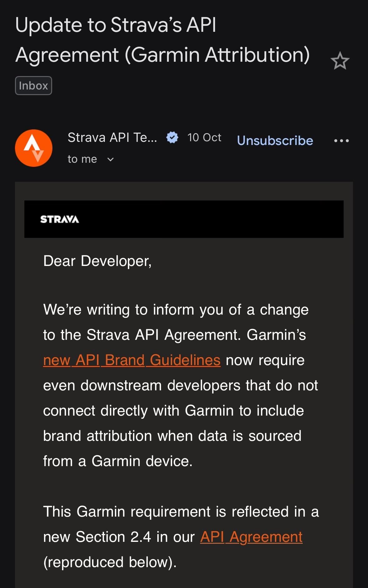Tap "(Garmin Attribution)" in the subject
This screenshot has height=588, width=368.
point(217,55)
